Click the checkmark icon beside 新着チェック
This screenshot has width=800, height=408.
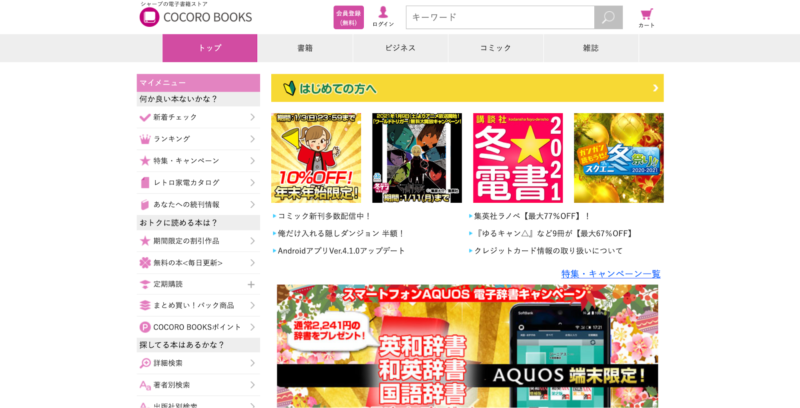click(145, 117)
